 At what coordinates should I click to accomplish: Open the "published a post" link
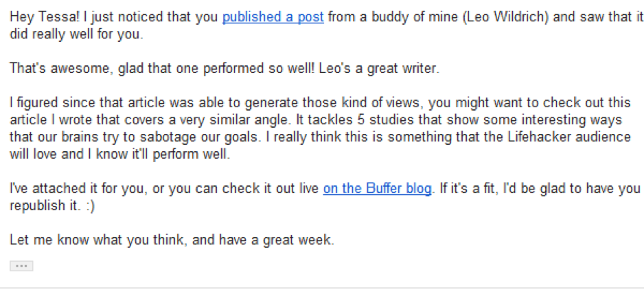pos(273,17)
